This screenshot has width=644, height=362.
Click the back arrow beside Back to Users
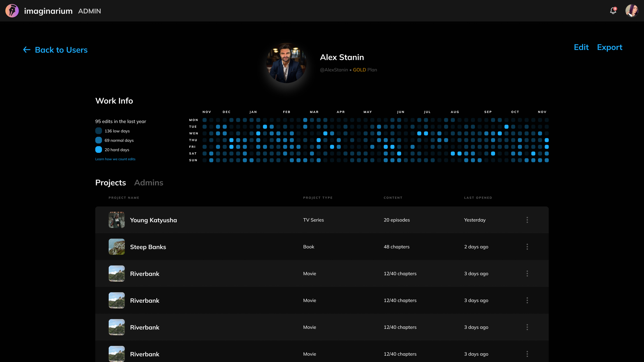(x=27, y=50)
